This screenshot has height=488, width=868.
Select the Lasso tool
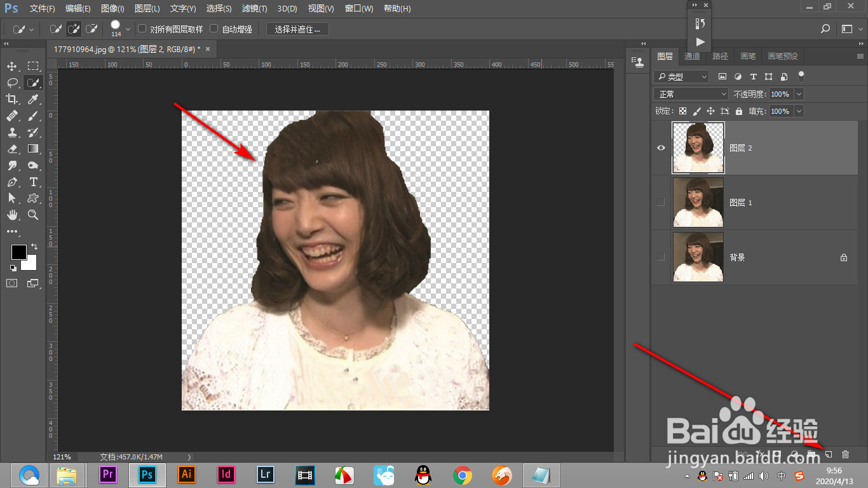12,83
